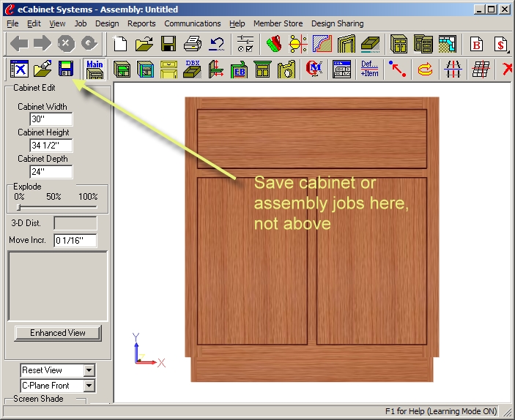The width and height of the screenshot is (515, 420).
Task: Open the top-row drawer box editor icon
Action: [371, 44]
